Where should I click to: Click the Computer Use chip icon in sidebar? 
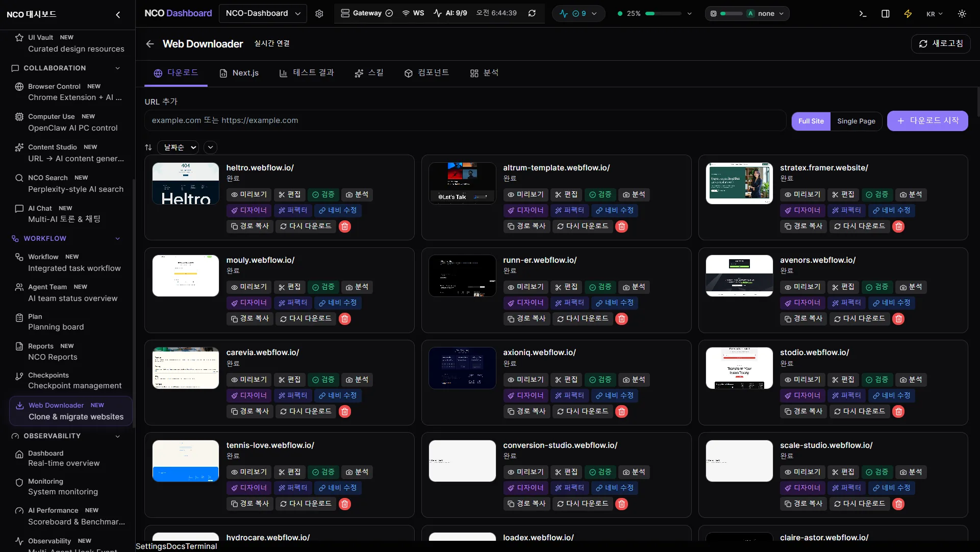pyautogui.click(x=19, y=117)
